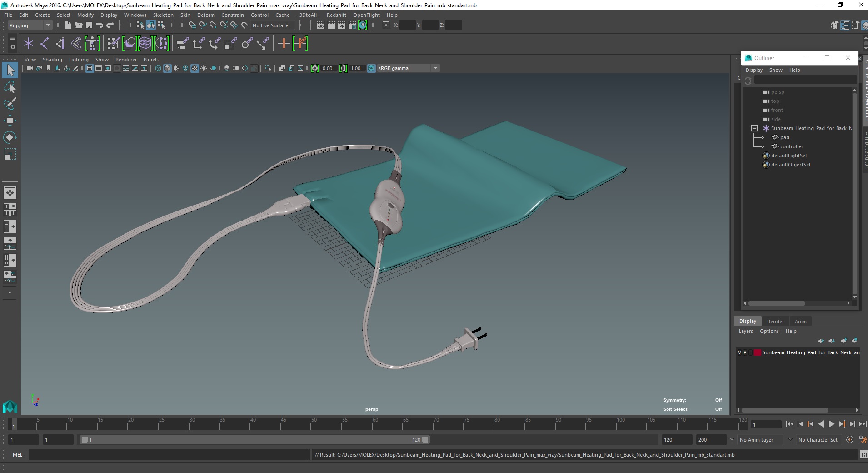Image resolution: width=868 pixels, height=473 pixels.
Task: Click the time range slider bar
Action: (254, 439)
